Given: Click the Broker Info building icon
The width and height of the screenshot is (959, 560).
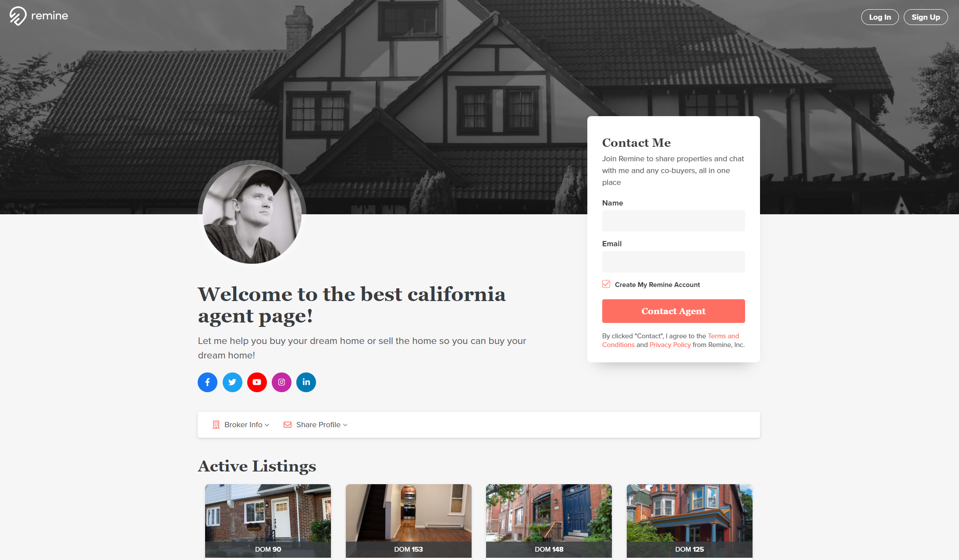Looking at the screenshot, I should (216, 425).
